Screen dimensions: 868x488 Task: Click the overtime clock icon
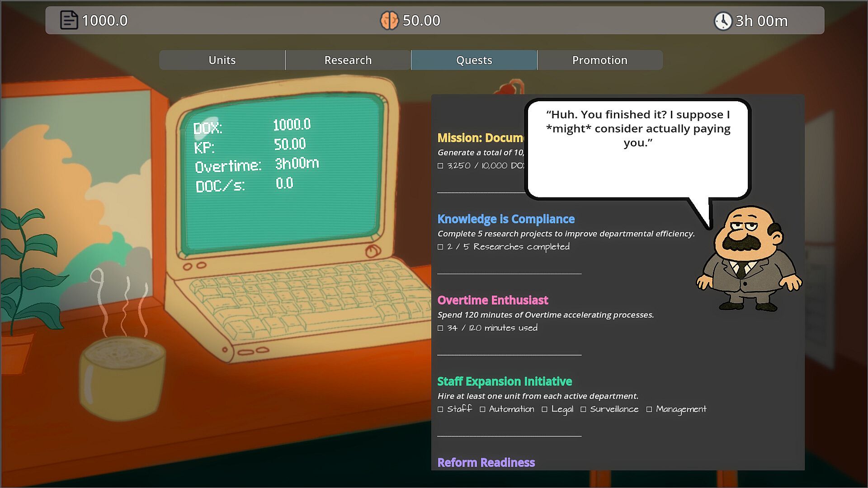[x=722, y=21]
